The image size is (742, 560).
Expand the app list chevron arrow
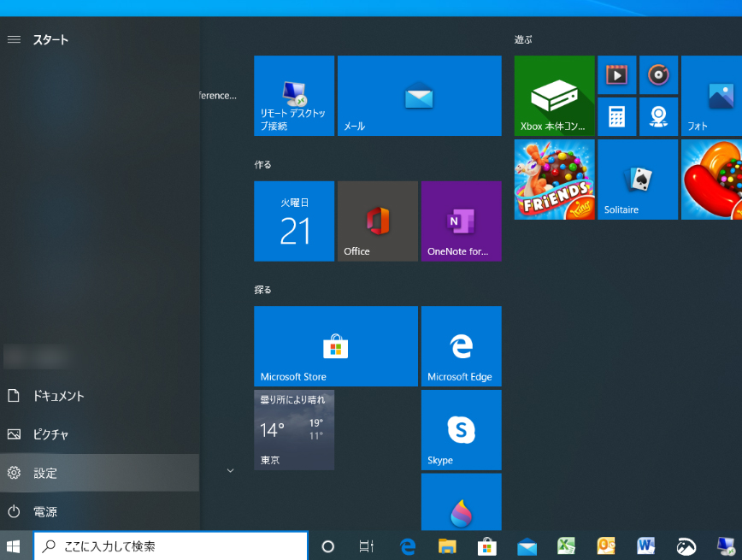pyautogui.click(x=231, y=470)
